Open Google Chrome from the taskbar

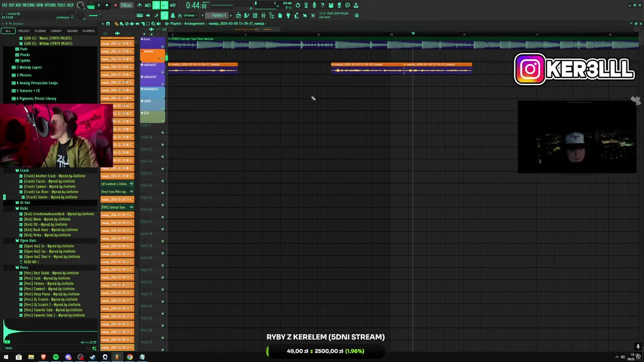[x=130, y=357]
